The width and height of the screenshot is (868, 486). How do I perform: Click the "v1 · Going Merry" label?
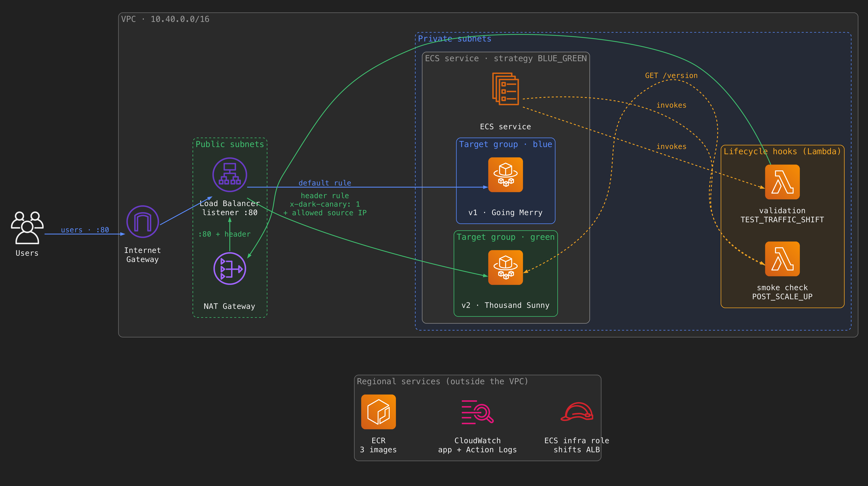506,212
